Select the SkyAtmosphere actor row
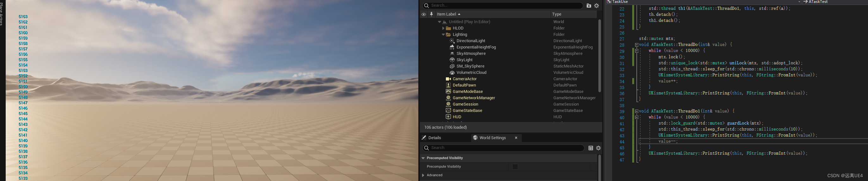 (x=508, y=54)
